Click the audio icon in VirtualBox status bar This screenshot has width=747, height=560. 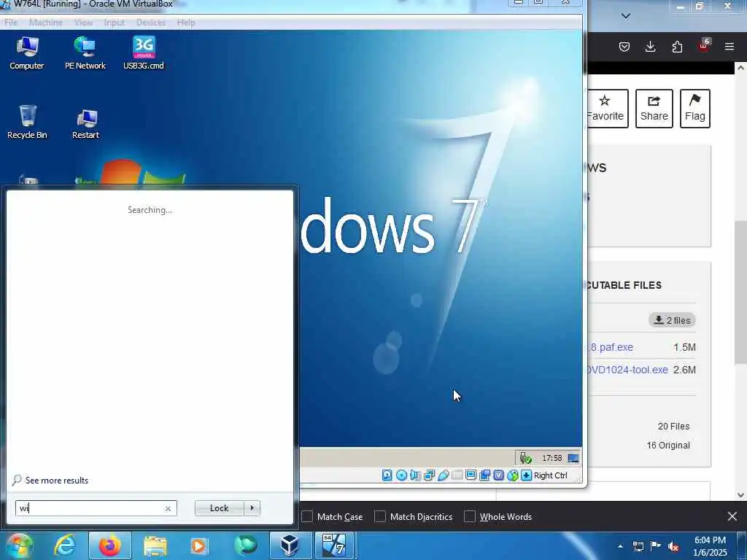point(415,475)
